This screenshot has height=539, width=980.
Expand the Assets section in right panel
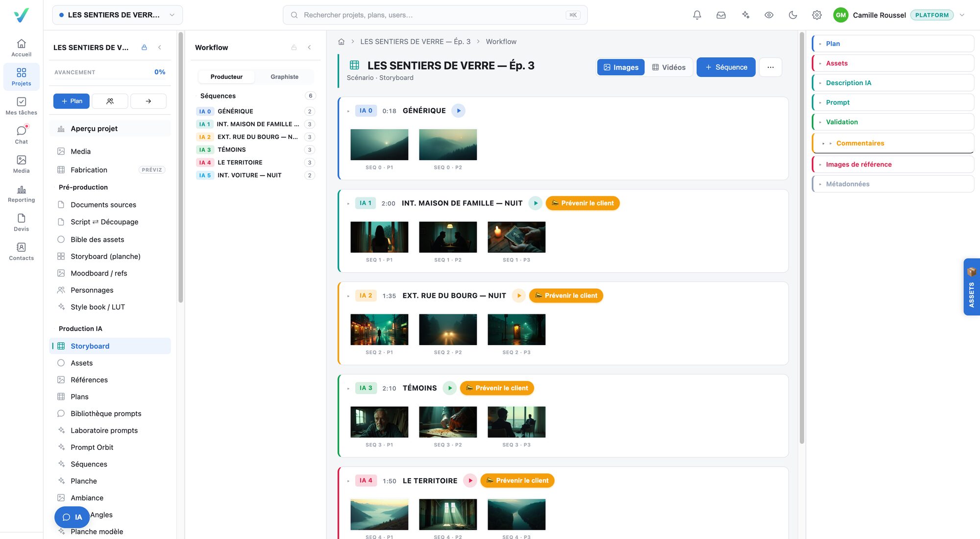(893, 63)
